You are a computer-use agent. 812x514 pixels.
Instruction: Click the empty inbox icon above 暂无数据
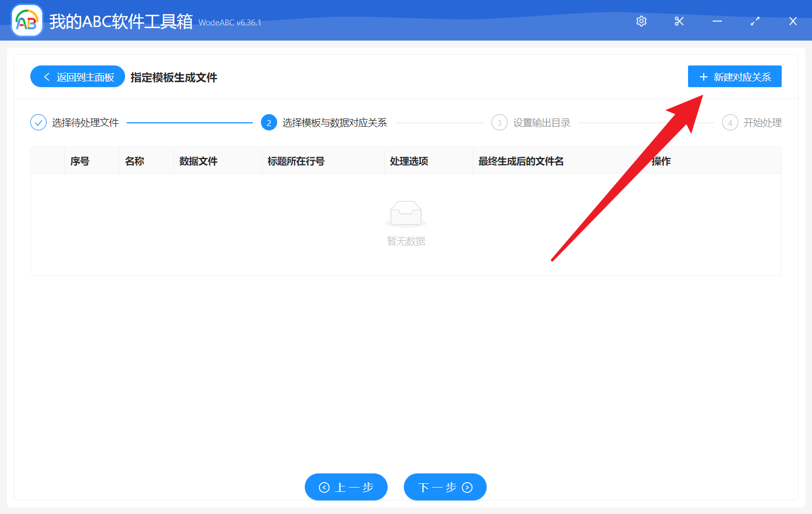click(x=406, y=213)
